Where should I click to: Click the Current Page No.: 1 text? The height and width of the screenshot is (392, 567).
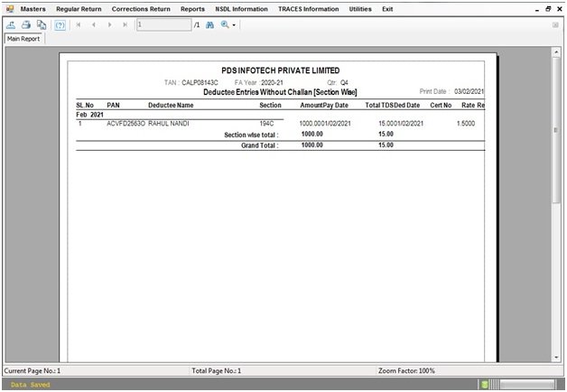[33, 370]
